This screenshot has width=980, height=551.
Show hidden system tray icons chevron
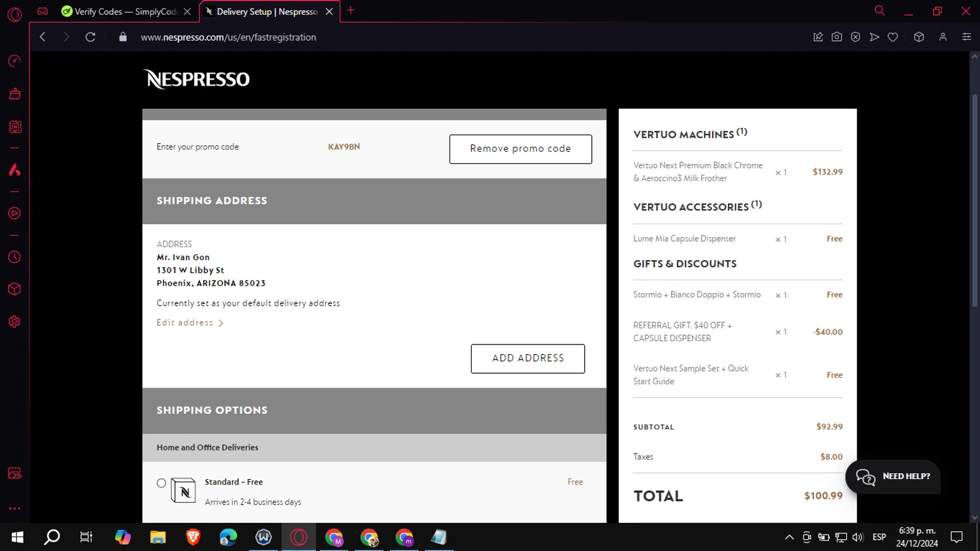[789, 537]
